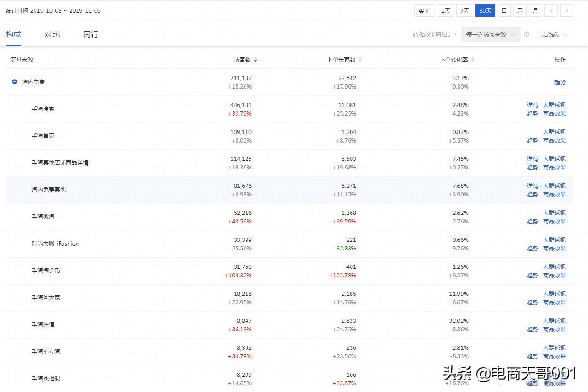Open the 无线端 device dropdown
This screenshot has height=392, width=588.
tap(554, 35)
